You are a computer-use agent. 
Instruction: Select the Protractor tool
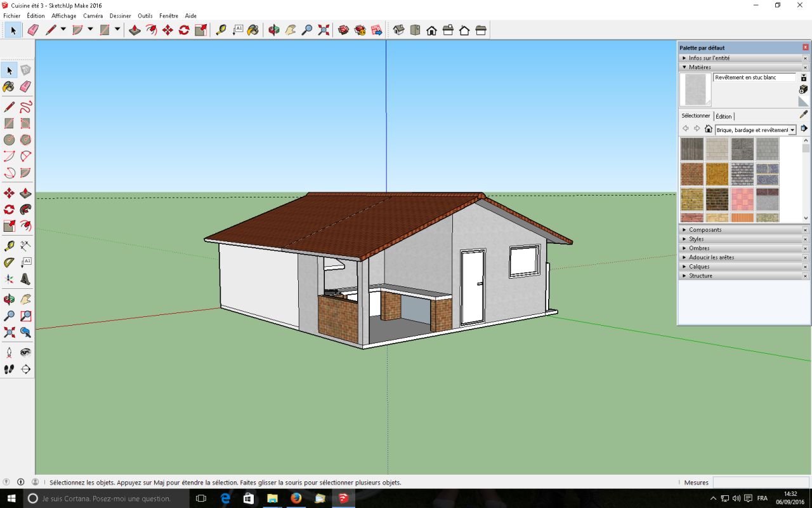pos(9,262)
